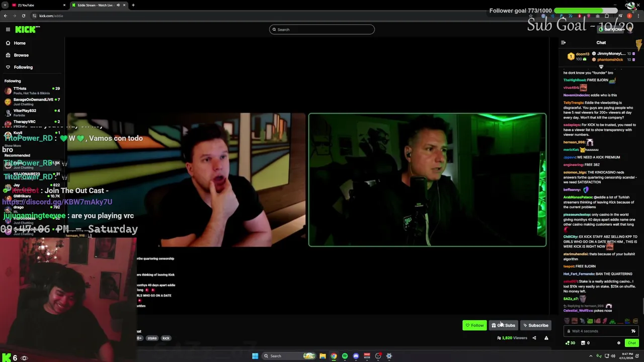Click phantomsh0ck in gifters leaderboard
The height and width of the screenshot is (362, 644).
tap(610, 59)
